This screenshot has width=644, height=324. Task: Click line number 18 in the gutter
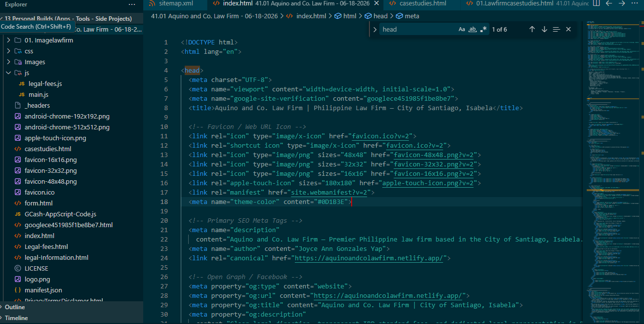pos(164,202)
